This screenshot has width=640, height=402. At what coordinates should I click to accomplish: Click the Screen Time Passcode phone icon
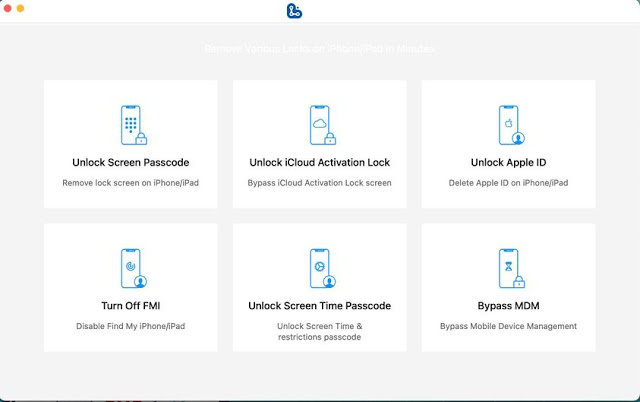[x=322, y=269]
